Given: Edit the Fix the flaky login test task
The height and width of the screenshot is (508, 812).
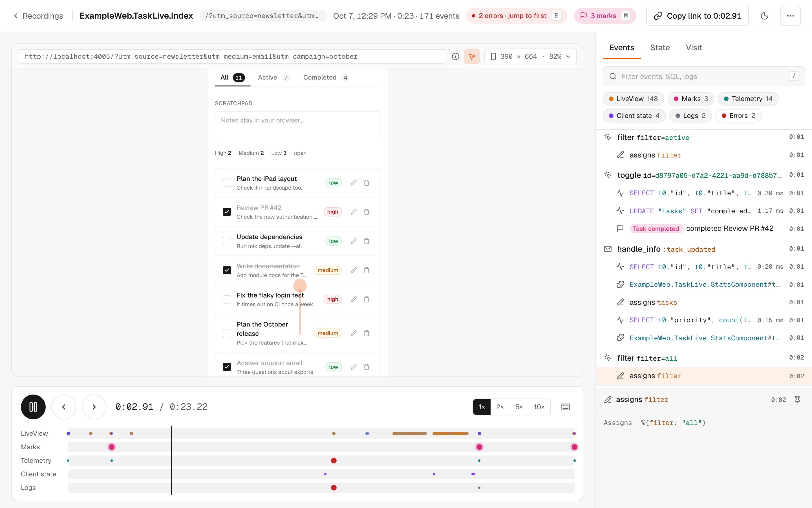Looking at the screenshot, I should click(x=354, y=299).
